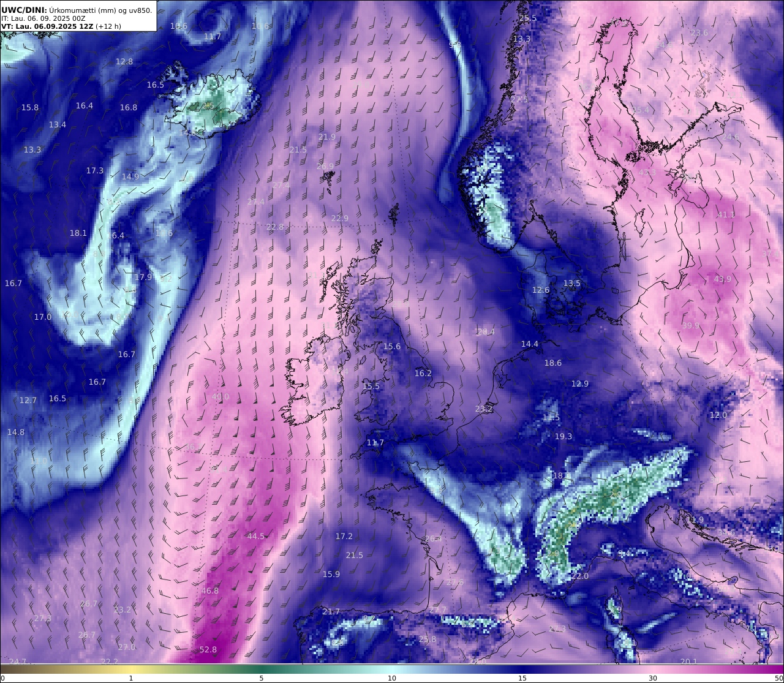
Task: Click the 15.8 map value
Action: click(x=30, y=107)
